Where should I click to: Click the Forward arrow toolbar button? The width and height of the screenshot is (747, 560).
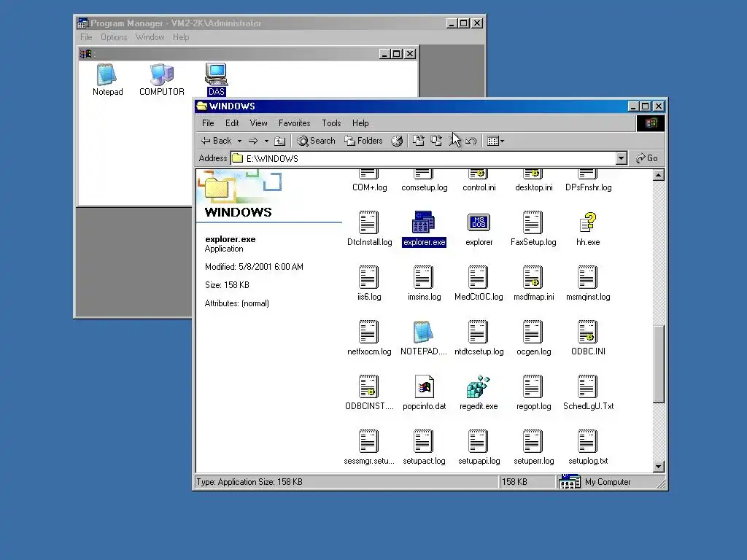tap(253, 141)
